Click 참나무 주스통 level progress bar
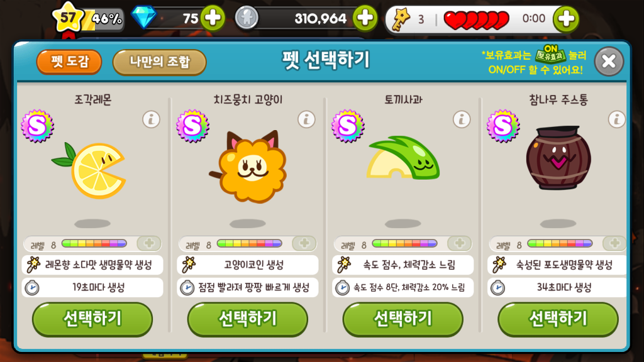 (x=560, y=243)
